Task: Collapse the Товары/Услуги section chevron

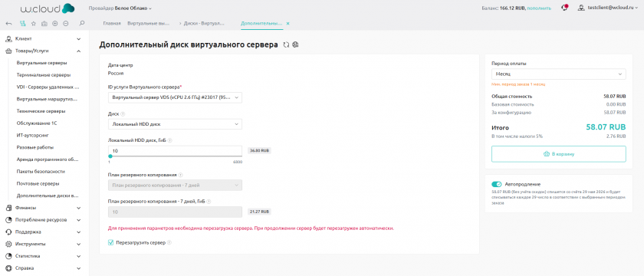Action: coord(79,51)
